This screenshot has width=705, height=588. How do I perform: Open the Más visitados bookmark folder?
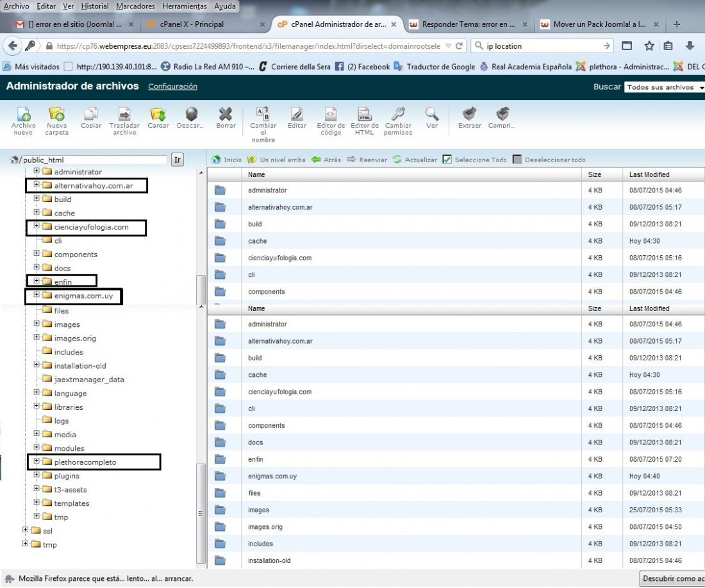pos(31,67)
